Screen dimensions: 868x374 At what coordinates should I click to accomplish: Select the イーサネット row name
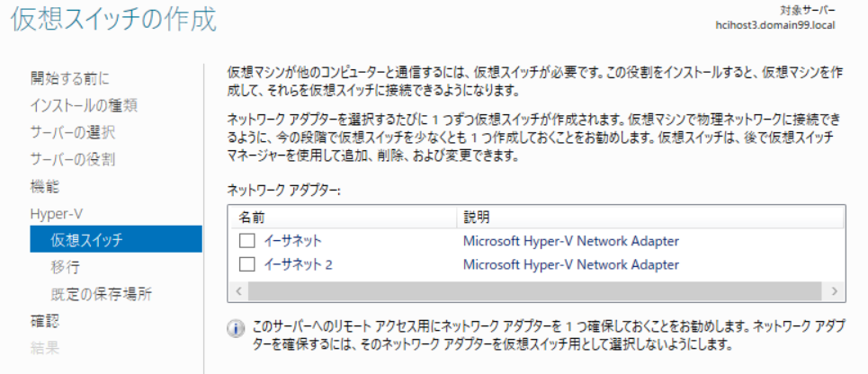tap(292, 241)
